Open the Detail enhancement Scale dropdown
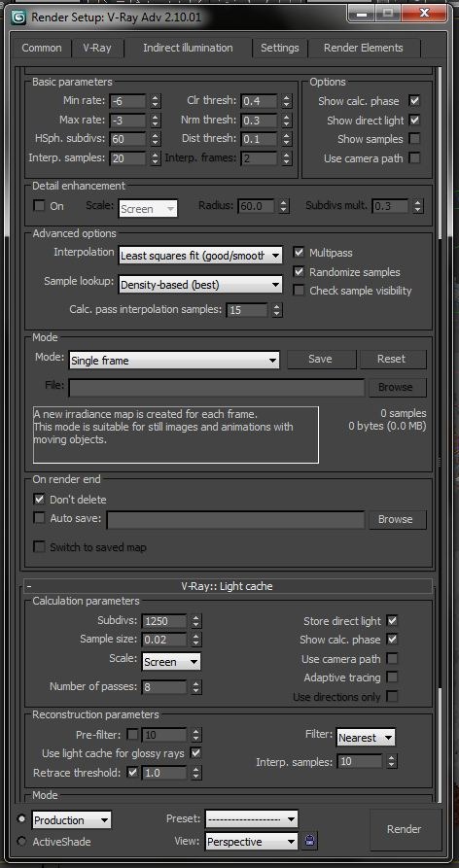Image resolution: width=459 pixels, height=868 pixels. [148, 209]
